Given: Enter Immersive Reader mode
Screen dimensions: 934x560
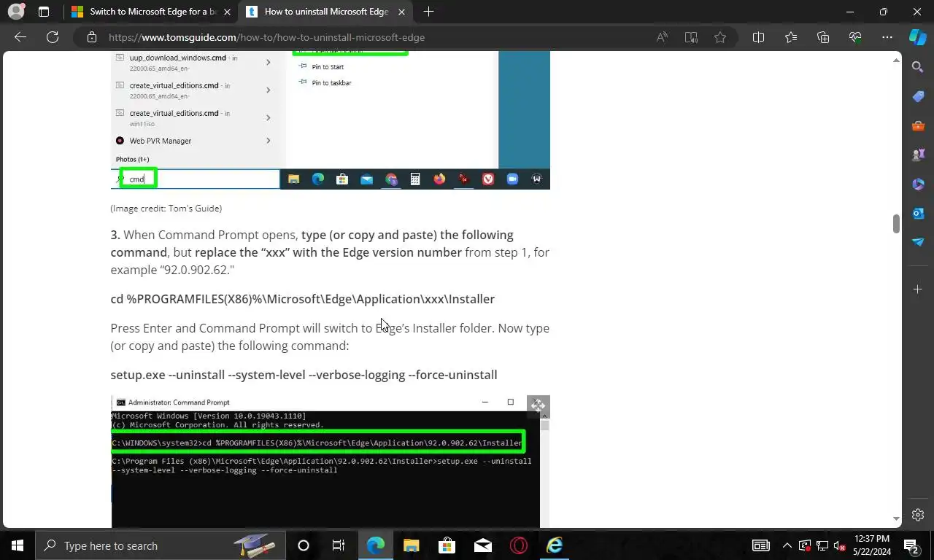Looking at the screenshot, I should 691,37.
